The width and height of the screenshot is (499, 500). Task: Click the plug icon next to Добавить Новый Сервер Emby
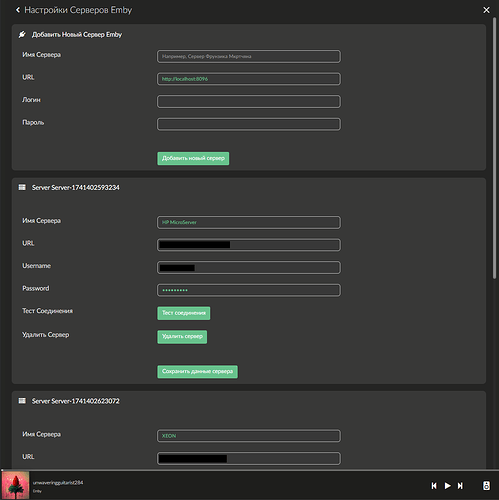[22, 34]
